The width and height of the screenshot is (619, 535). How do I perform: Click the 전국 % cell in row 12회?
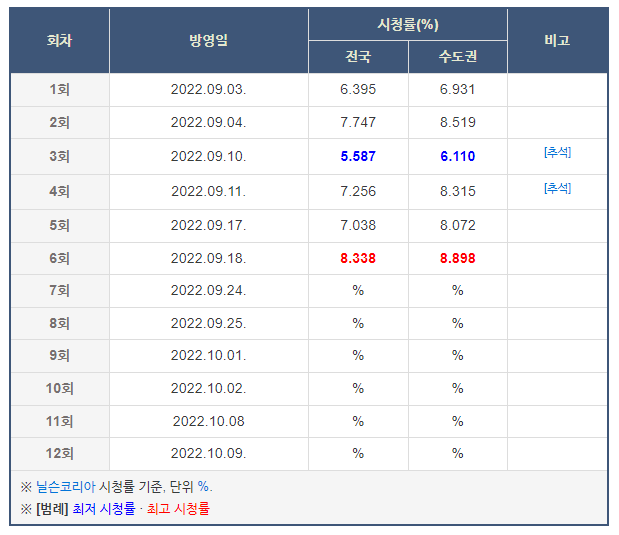[x=358, y=453]
